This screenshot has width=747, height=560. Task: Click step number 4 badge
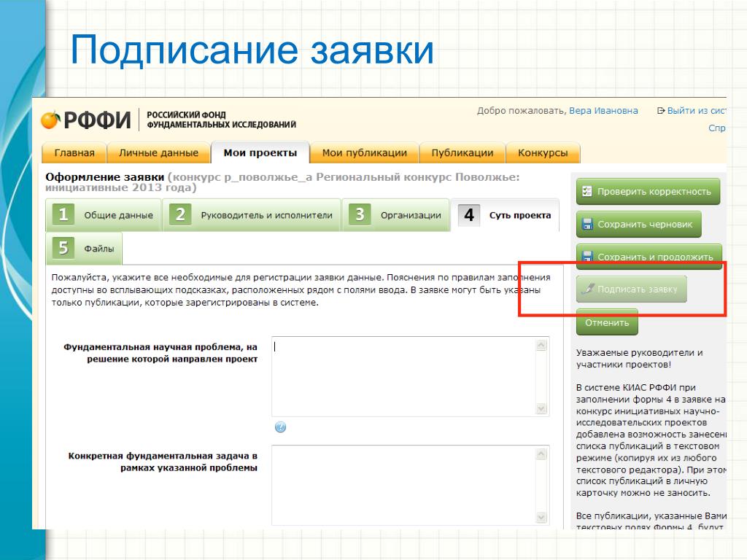point(469,215)
